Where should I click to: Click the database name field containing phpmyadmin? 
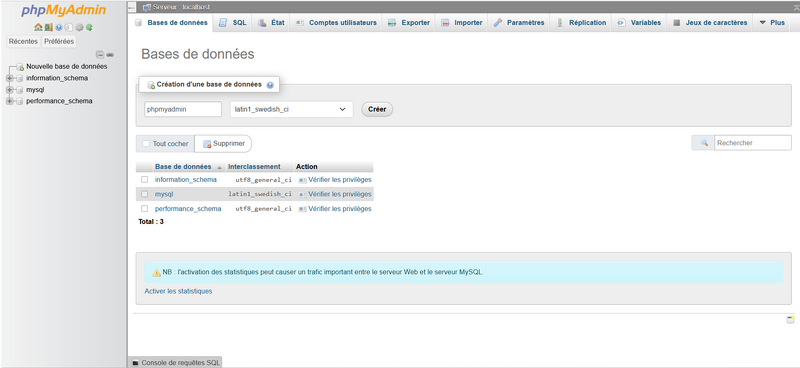pos(183,109)
